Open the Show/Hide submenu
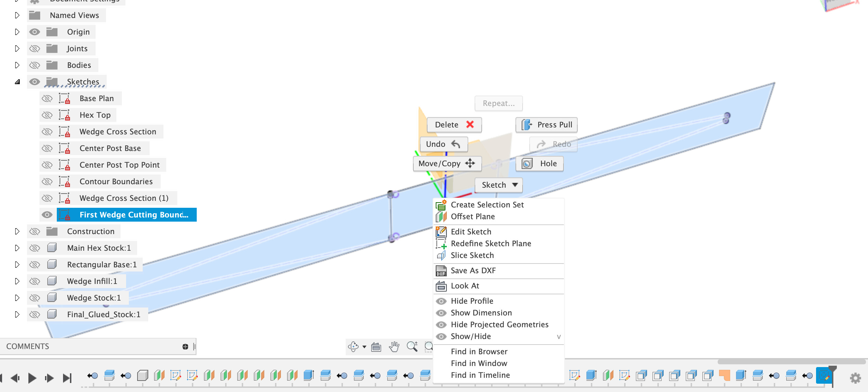This screenshot has width=868, height=392. pos(499,336)
